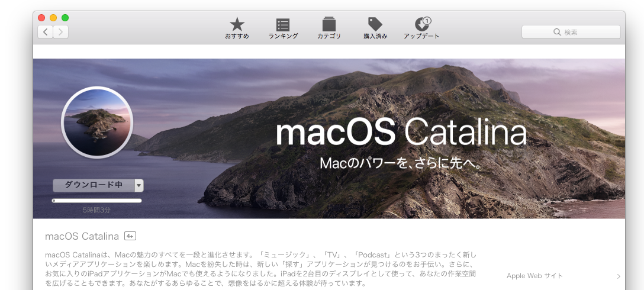This screenshot has height=290, width=644.
Task: Click the 5時間3分 remaining time text
Action: (x=97, y=210)
